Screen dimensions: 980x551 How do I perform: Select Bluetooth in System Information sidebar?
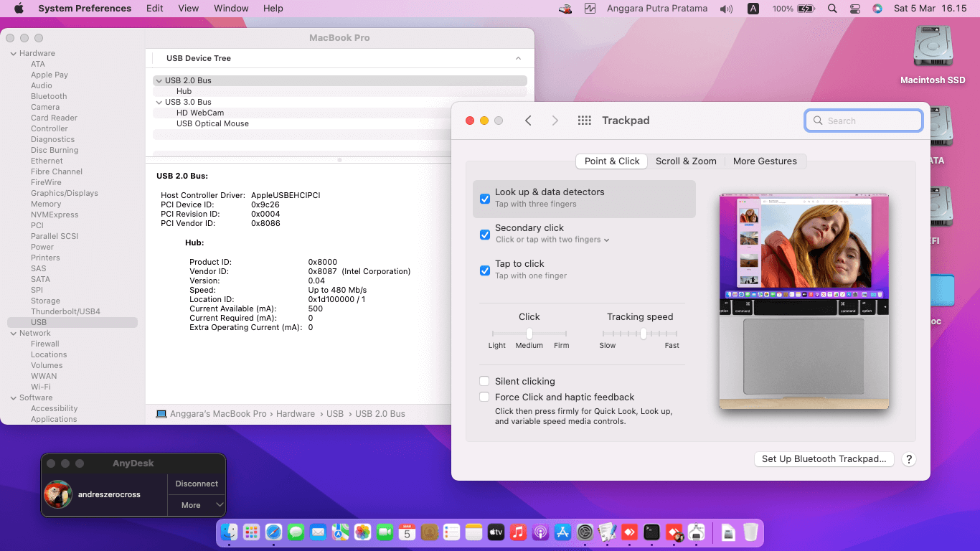pyautogui.click(x=49, y=96)
